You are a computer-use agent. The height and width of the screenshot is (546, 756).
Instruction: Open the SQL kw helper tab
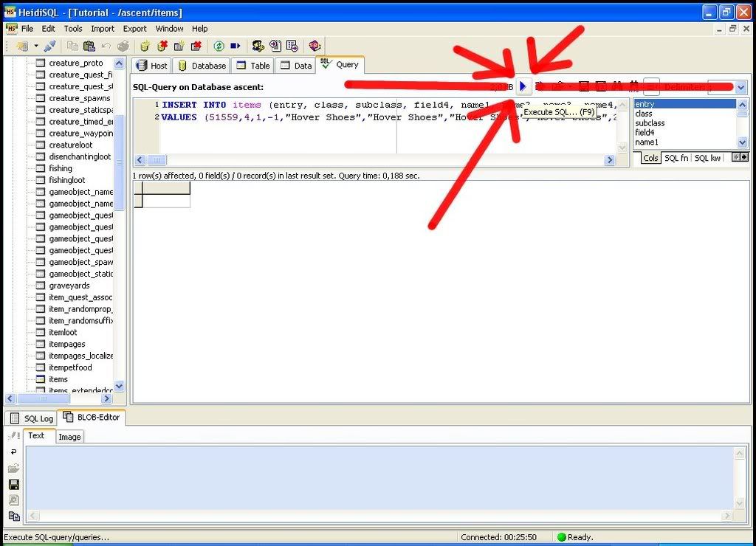pyautogui.click(x=707, y=158)
